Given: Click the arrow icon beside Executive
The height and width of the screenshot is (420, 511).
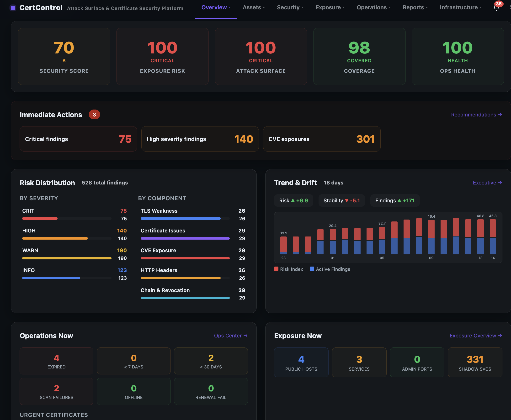Looking at the screenshot, I should click(x=500, y=183).
